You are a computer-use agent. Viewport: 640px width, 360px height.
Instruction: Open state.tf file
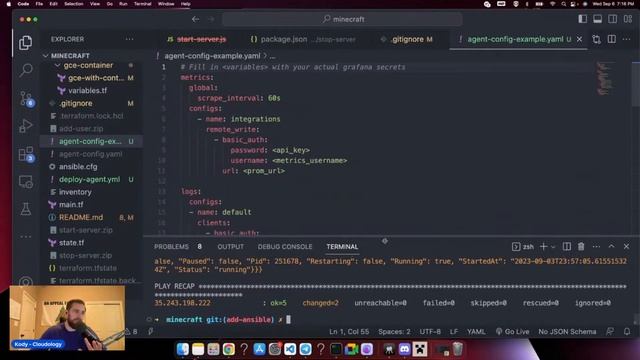71,242
